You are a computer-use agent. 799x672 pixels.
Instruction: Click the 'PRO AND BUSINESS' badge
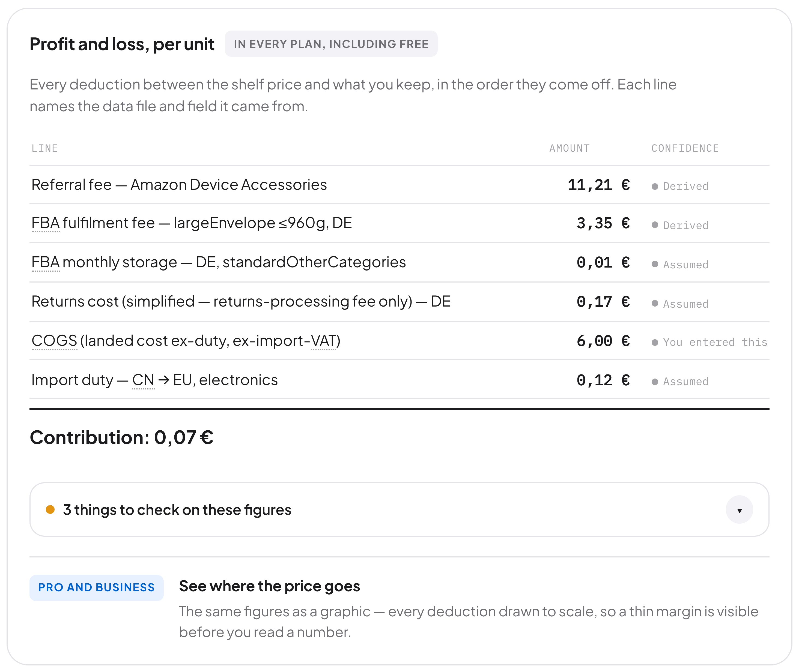[x=96, y=587]
